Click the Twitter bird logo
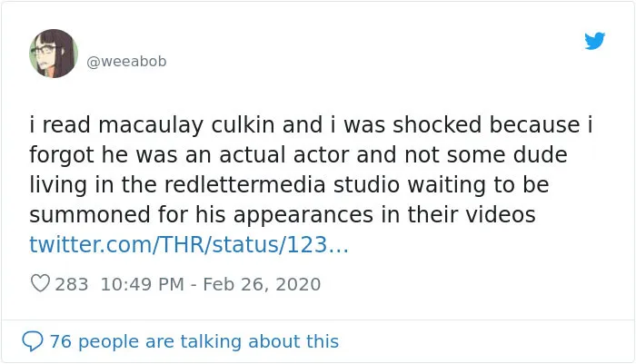The height and width of the screenshot is (364, 636). click(x=594, y=41)
